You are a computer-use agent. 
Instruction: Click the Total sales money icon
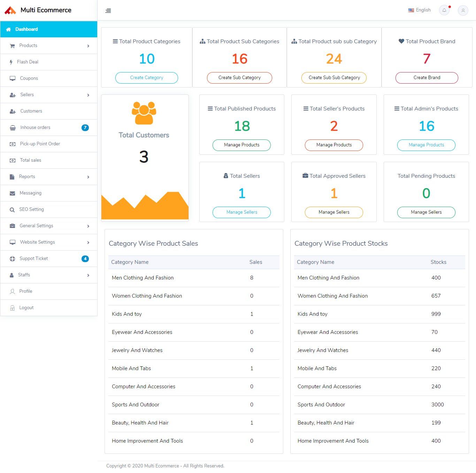(13, 160)
